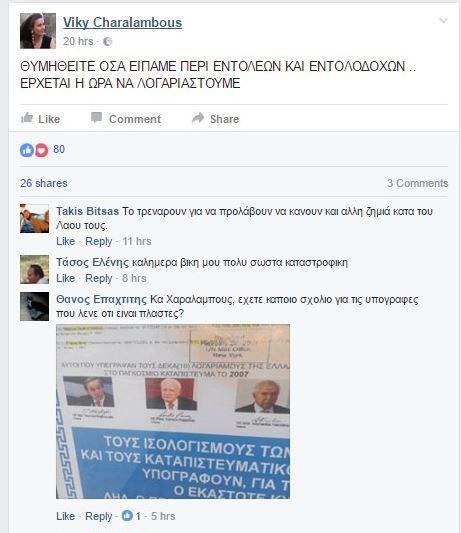Image resolution: width=461 pixels, height=533 pixels.
Task: Open Viky Charalambous profile picture
Action: click(38, 31)
